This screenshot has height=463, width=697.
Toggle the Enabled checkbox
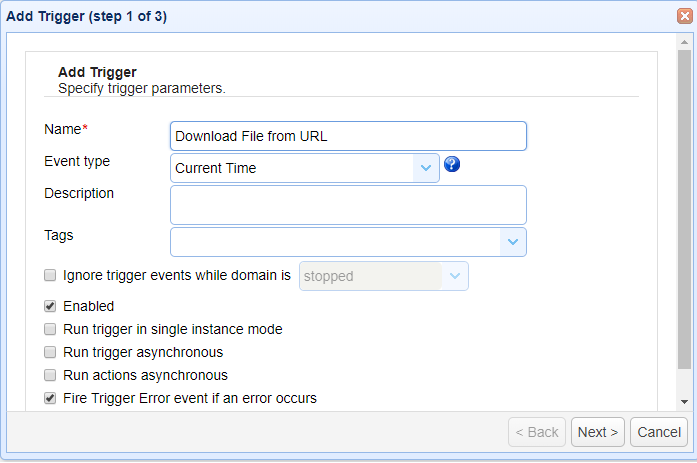point(50,306)
